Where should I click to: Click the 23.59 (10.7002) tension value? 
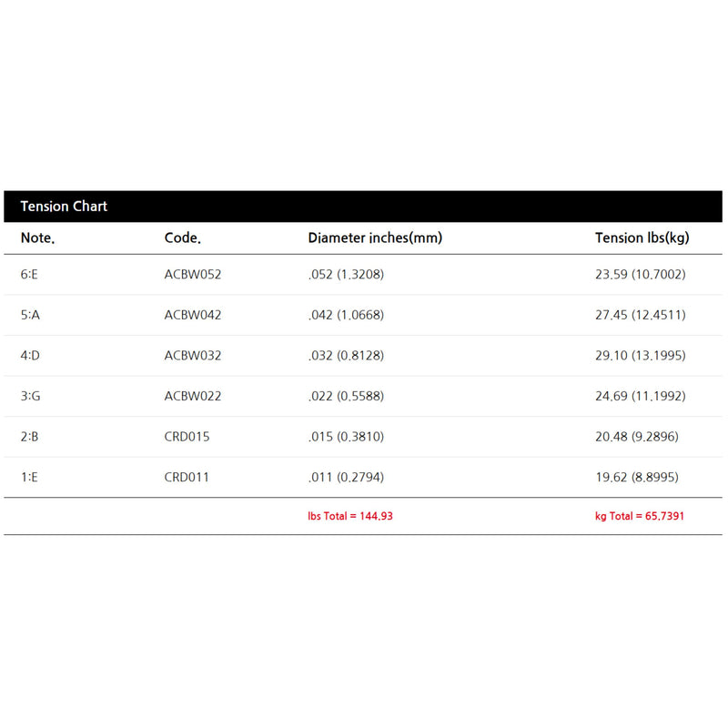tap(640, 274)
